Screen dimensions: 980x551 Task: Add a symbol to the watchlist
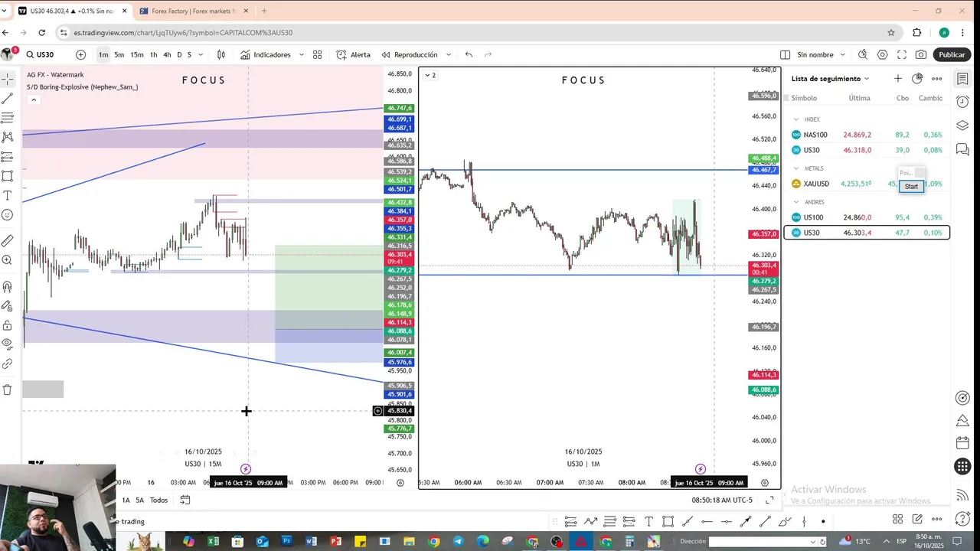[898, 78]
